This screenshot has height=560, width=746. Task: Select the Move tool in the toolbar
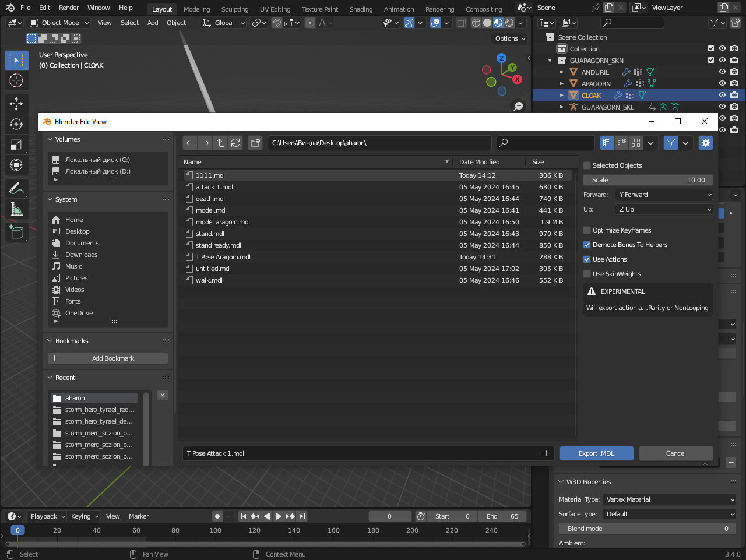16,104
